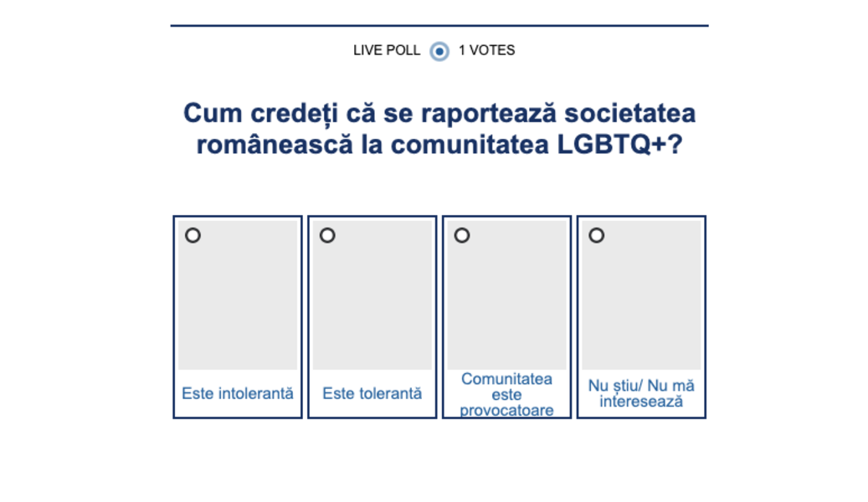The width and height of the screenshot is (868, 502).
Task: Click the 'Este intolerantă' answer label
Action: [238, 393]
